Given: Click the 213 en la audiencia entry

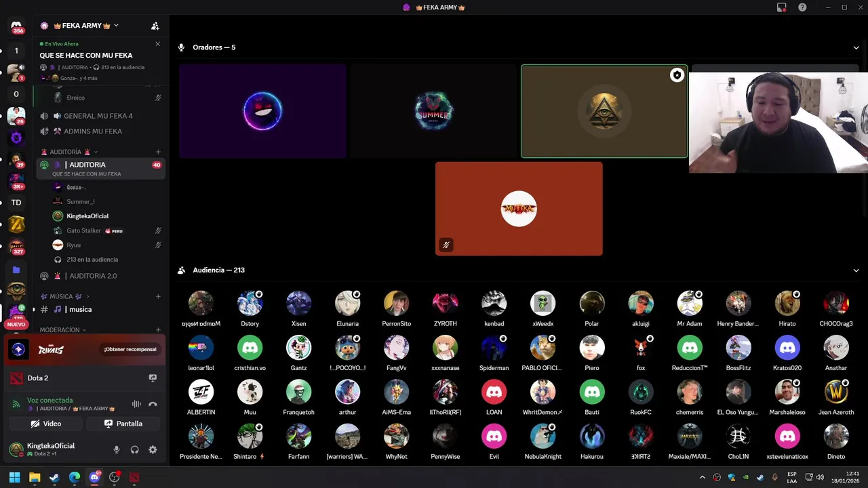Looking at the screenshot, I should 92,260.
